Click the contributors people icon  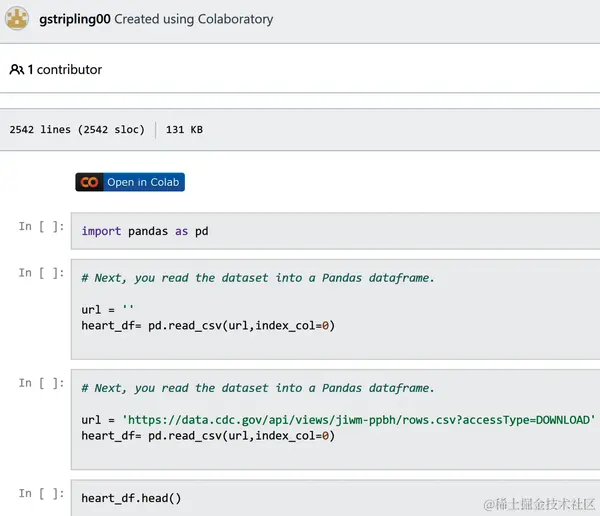(x=16, y=69)
